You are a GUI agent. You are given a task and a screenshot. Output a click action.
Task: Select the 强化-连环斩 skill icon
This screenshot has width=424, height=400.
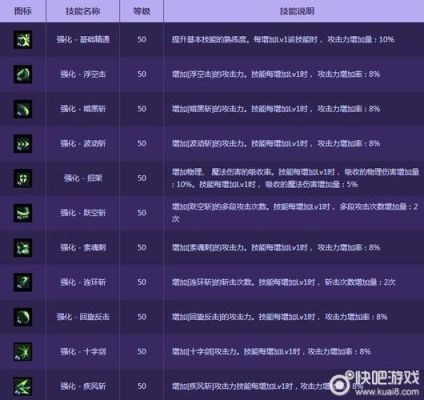(x=23, y=282)
